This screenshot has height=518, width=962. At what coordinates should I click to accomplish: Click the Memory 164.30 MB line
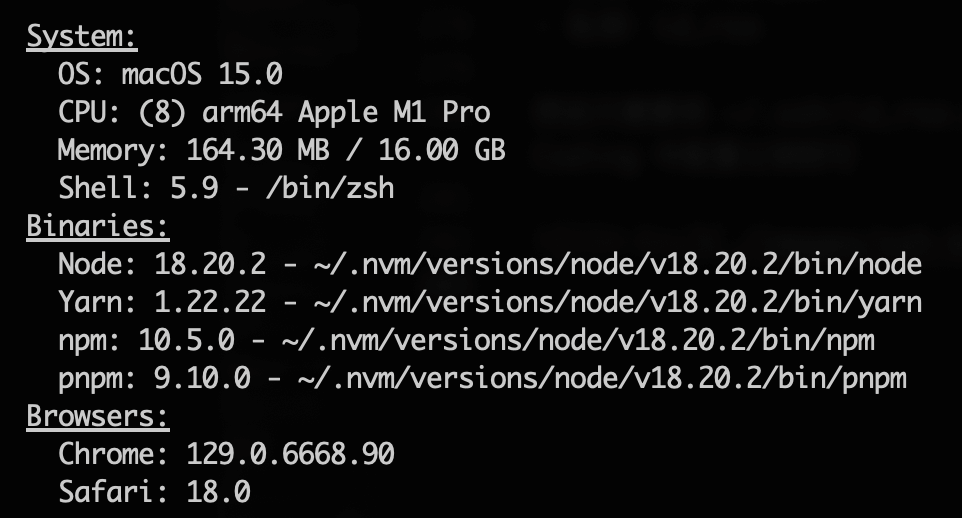(x=282, y=150)
